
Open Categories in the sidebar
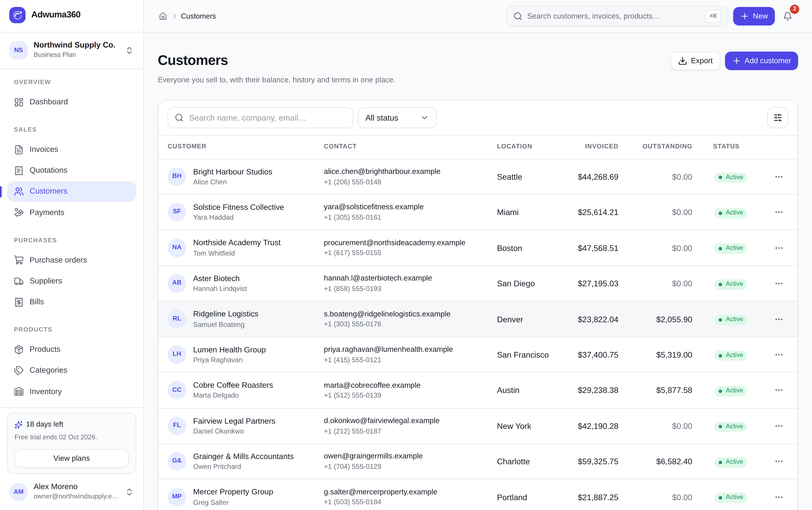(72, 370)
